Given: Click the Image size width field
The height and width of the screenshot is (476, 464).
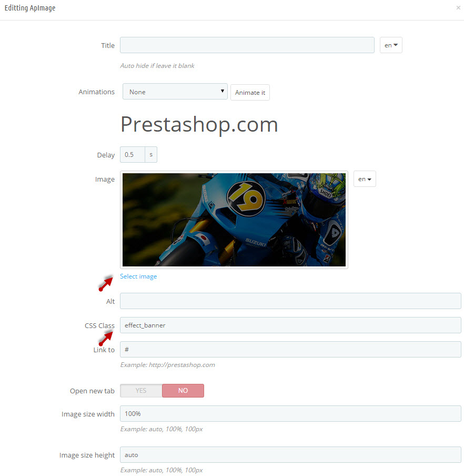Looking at the screenshot, I should (290, 413).
